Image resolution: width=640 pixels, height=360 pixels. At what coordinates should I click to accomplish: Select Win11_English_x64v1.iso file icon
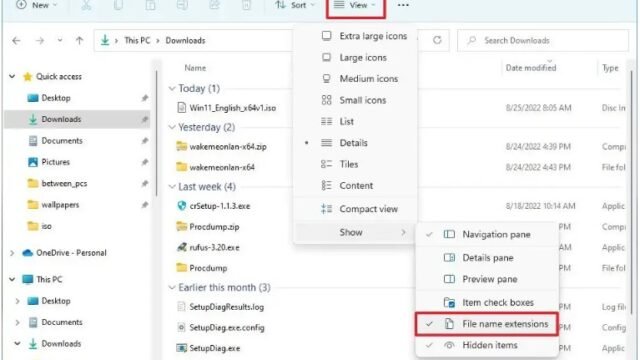pos(182,108)
